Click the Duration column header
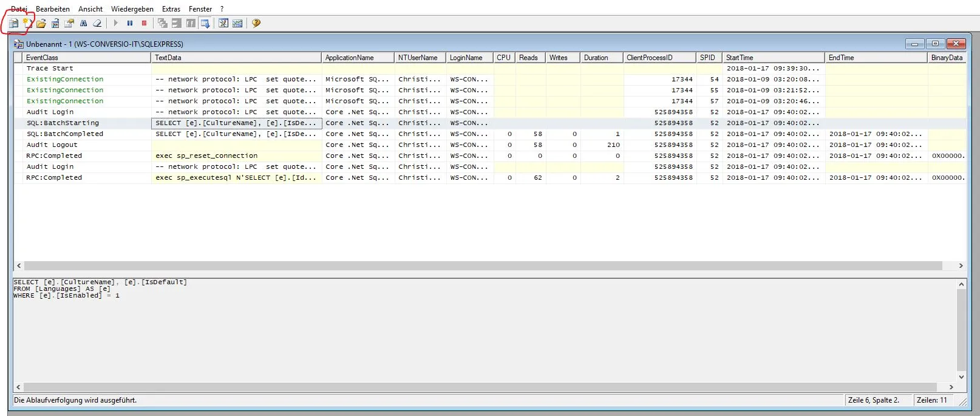Screen dimensions: 980x416 click(x=602, y=58)
